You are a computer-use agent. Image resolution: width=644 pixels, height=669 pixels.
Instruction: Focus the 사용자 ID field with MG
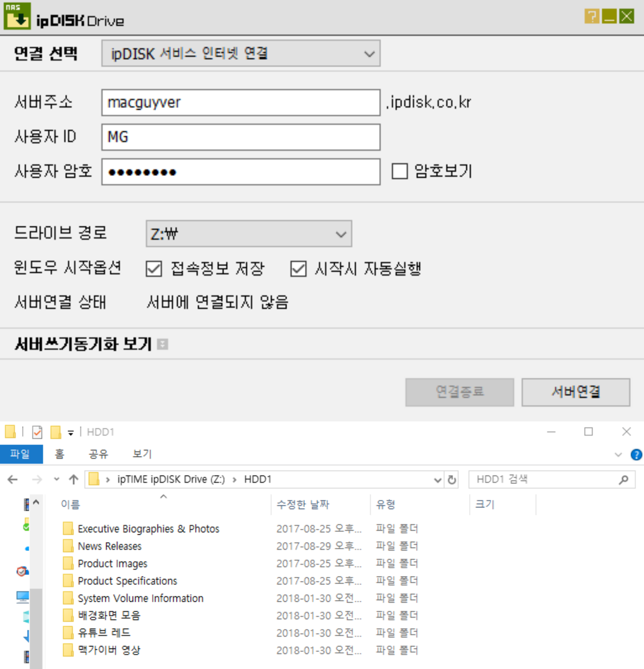coord(241,137)
